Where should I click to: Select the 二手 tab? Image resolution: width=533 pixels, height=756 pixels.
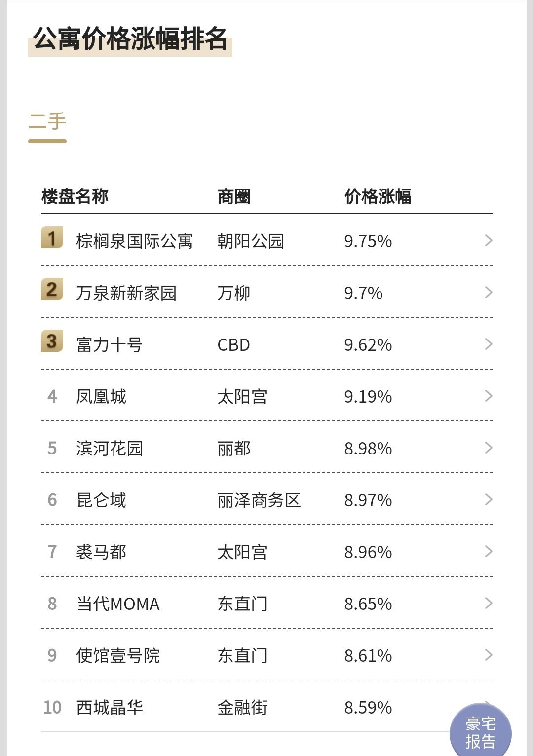pos(47,122)
